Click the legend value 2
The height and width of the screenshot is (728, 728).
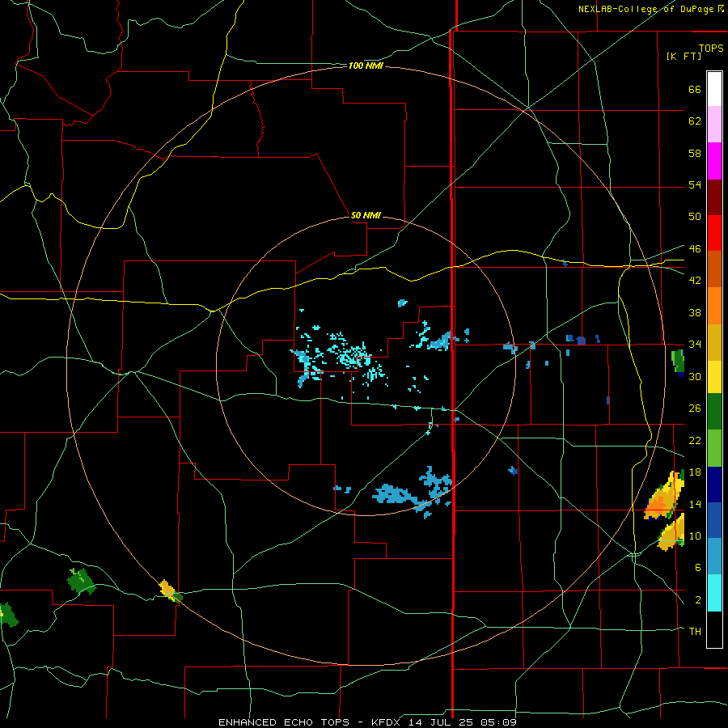click(x=698, y=599)
